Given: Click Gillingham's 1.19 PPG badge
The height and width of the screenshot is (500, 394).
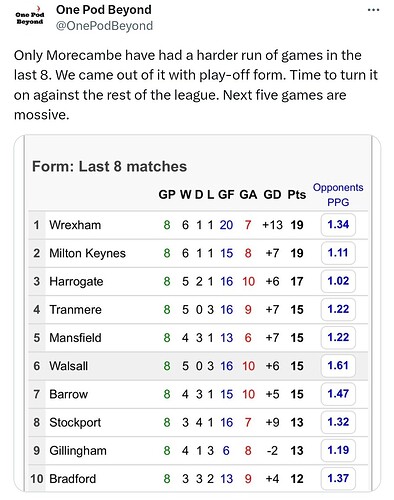Looking at the screenshot, I should click(338, 450).
